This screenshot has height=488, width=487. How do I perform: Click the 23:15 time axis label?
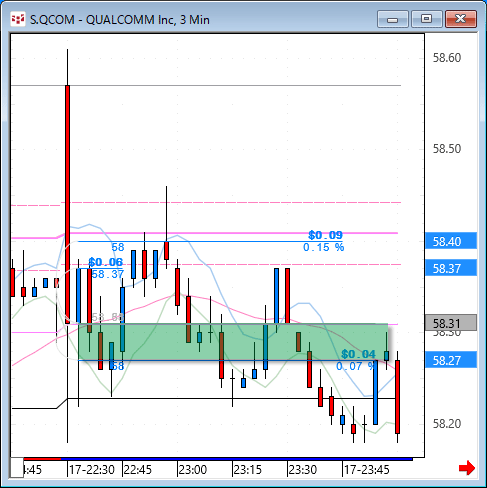pyautogui.click(x=248, y=470)
